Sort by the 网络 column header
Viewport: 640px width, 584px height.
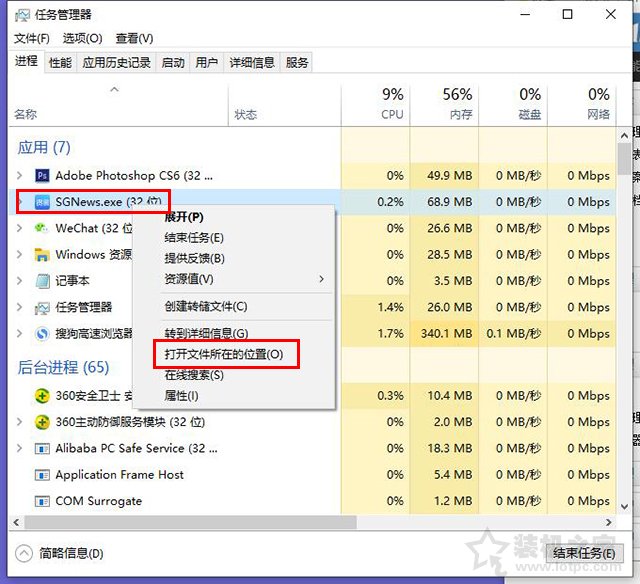pyautogui.click(x=582, y=104)
